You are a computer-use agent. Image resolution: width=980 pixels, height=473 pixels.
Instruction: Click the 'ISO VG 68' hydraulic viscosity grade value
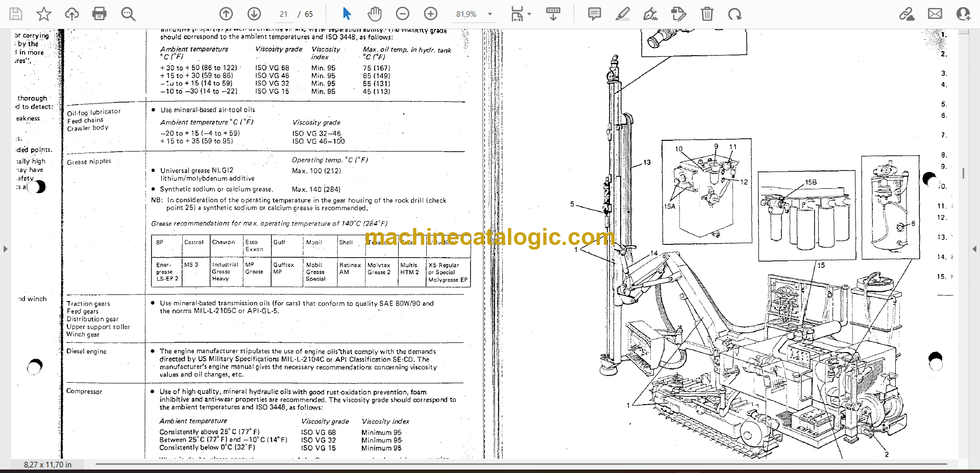272,68
